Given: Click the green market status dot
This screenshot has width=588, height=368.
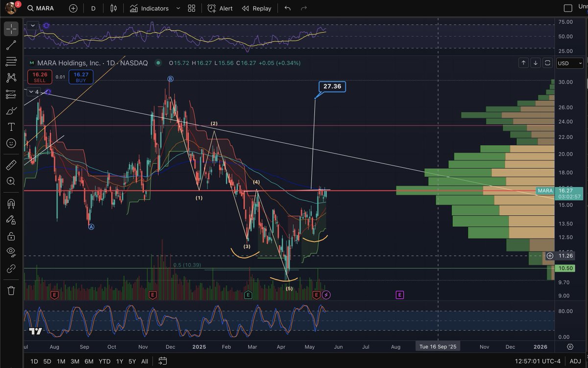Looking at the screenshot, I should (x=158, y=63).
